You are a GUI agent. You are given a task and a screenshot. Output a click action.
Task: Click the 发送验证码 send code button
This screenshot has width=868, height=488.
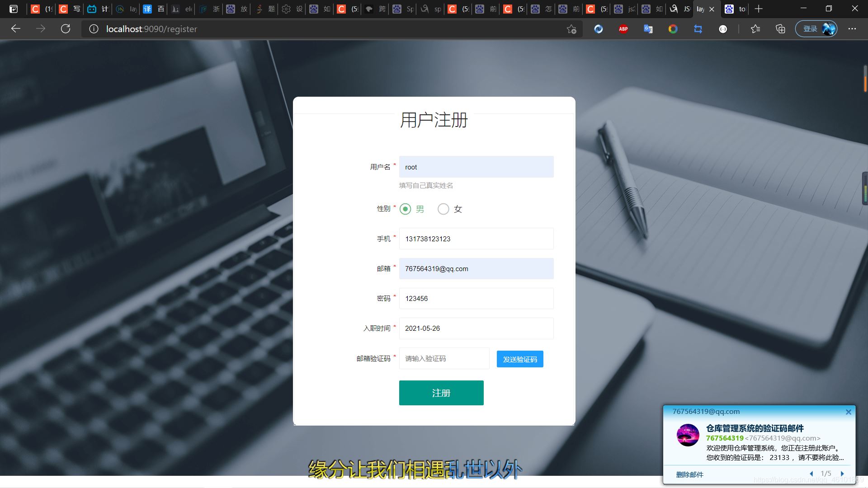click(519, 359)
